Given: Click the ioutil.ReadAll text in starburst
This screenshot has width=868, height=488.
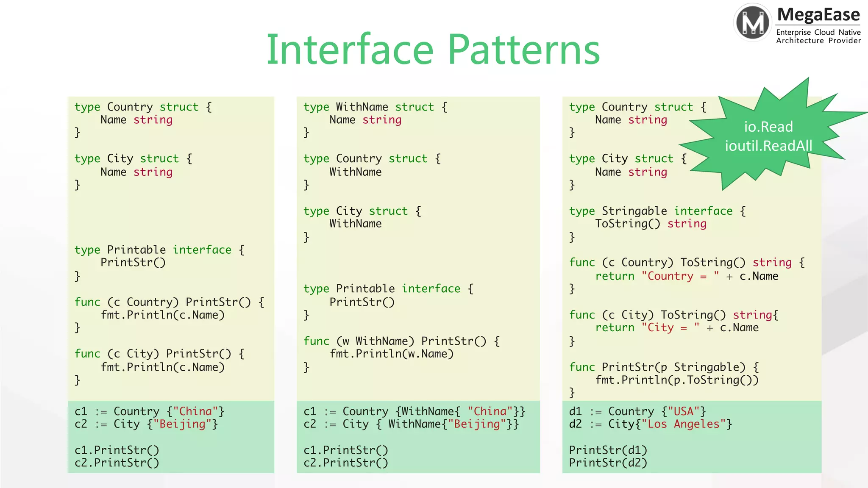Looking at the screenshot, I should pos(768,146).
